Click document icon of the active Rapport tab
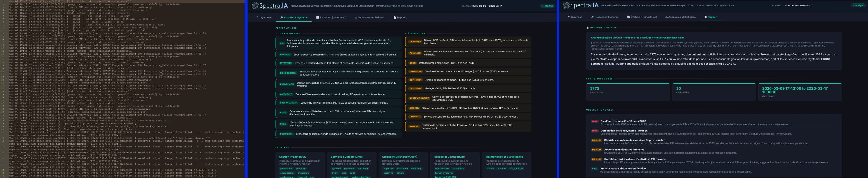 [705, 17]
